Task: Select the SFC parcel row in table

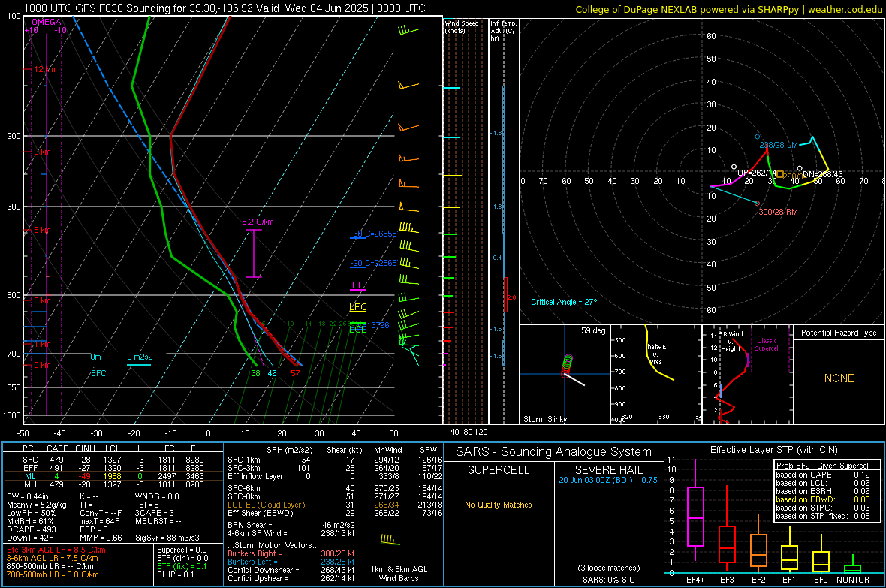Action: (113, 460)
